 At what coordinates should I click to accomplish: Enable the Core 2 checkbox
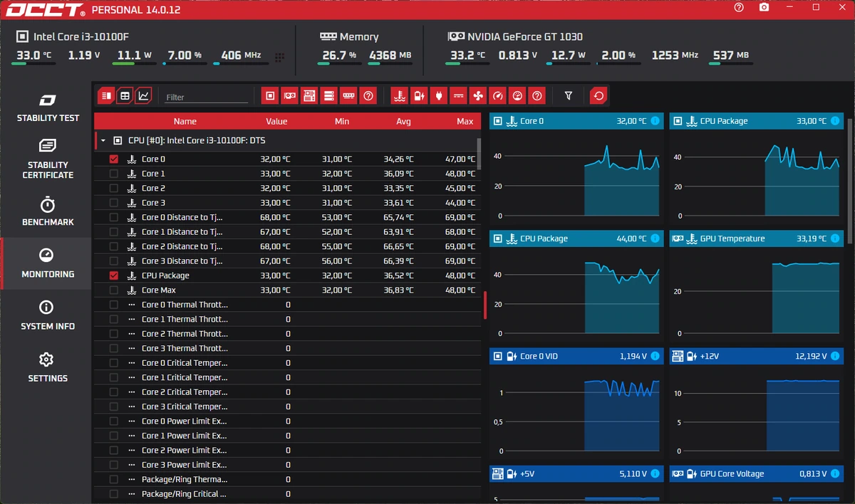pos(114,189)
